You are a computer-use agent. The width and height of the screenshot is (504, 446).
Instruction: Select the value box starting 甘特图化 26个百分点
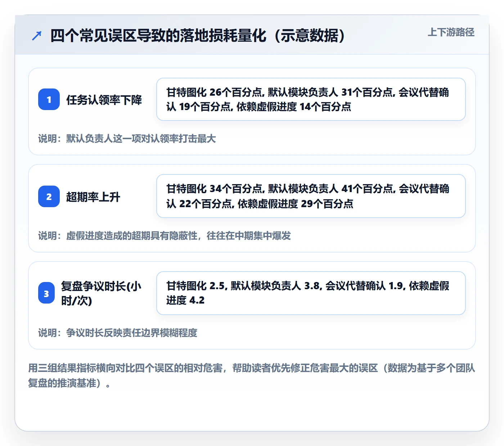tap(311, 99)
